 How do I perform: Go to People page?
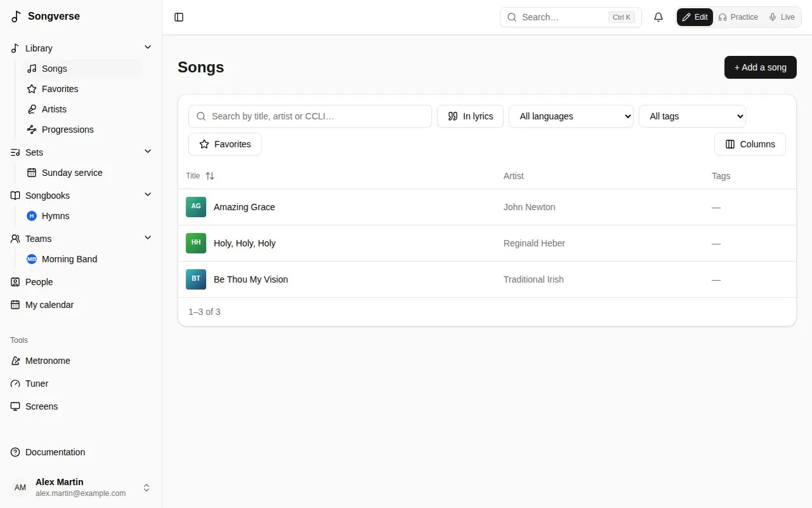pyautogui.click(x=81, y=282)
